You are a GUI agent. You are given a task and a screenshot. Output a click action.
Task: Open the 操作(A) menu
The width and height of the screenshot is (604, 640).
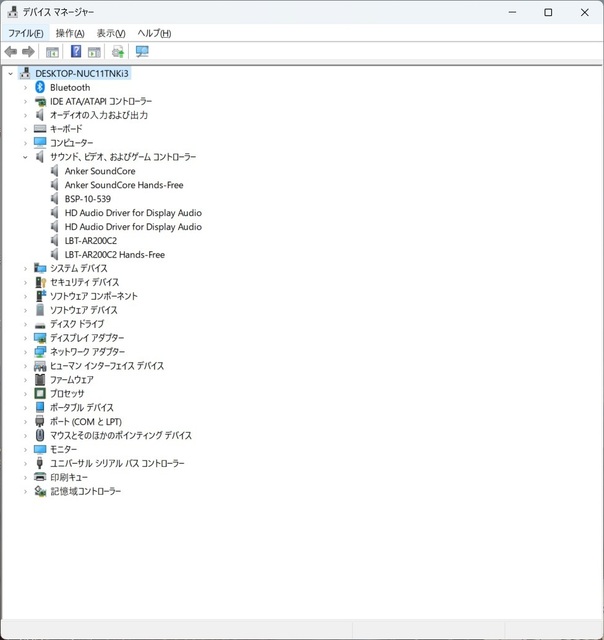[70, 33]
